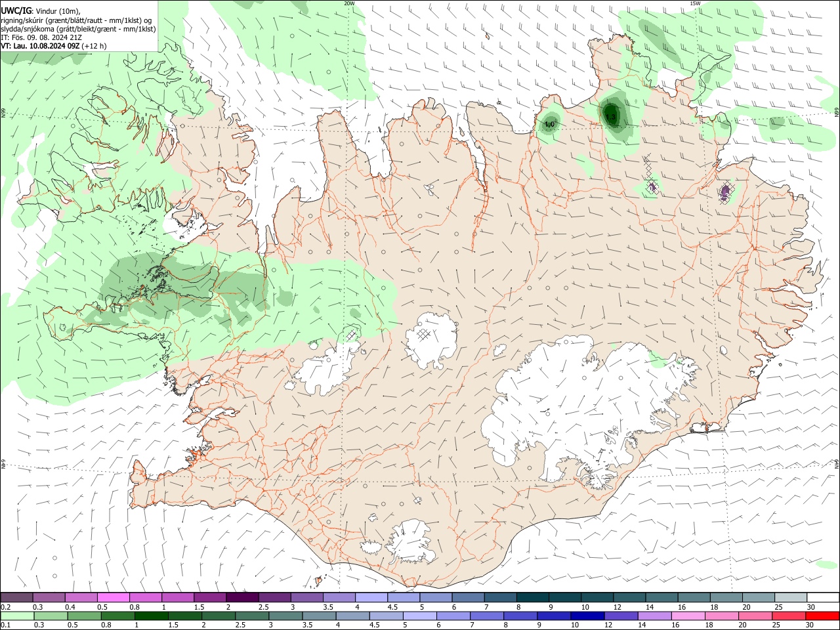Pick the steel blue swatch labeled 7 in snow scale

point(500,598)
